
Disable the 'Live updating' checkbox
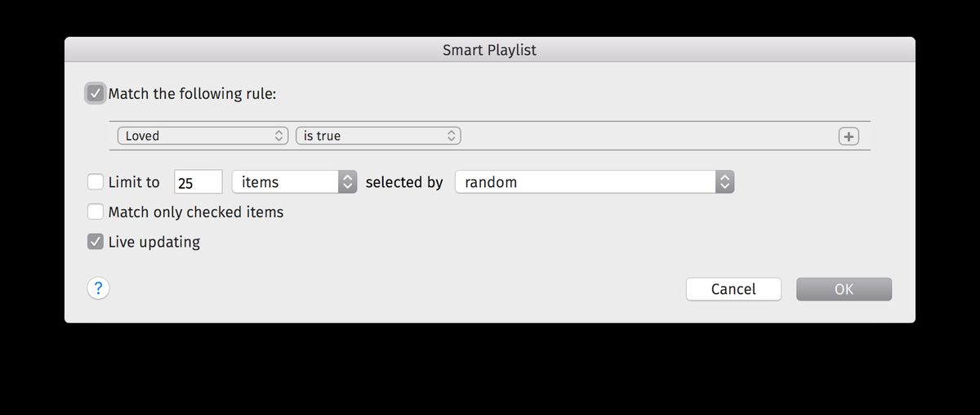click(96, 242)
